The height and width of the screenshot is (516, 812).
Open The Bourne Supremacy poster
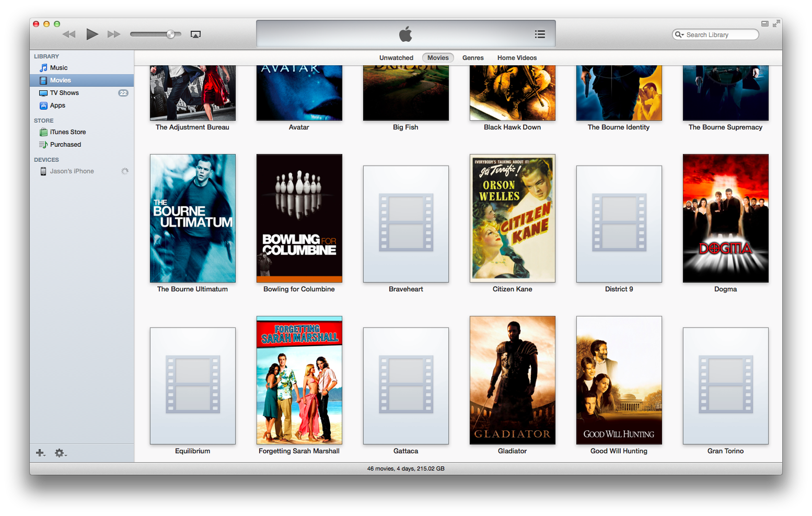(726, 93)
